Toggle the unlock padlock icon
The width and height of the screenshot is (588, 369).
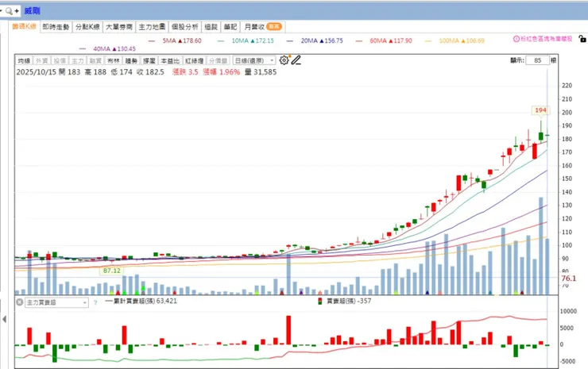pyautogui.click(x=582, y=39)
